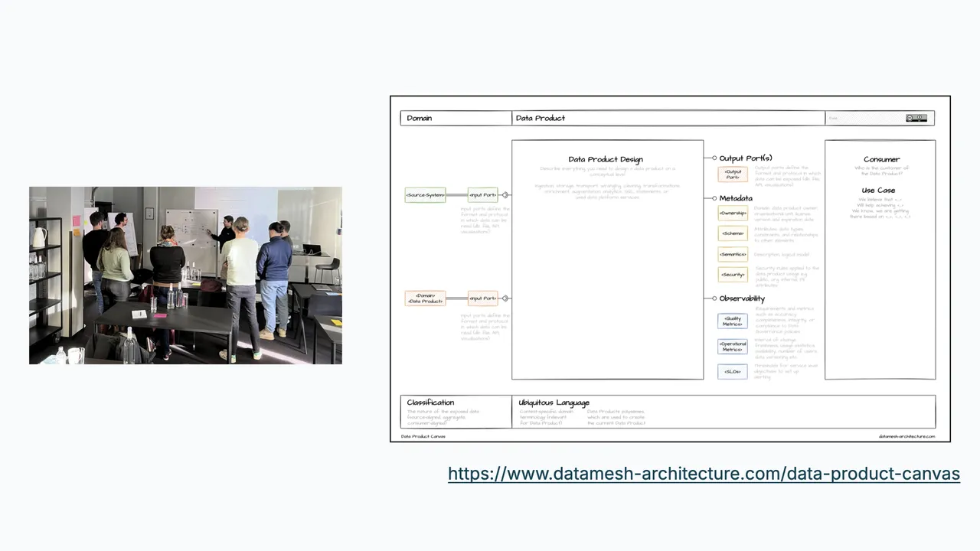Select the orange Domain Data Product box
The image size is (980, 551).
click(x=425, y=298)
